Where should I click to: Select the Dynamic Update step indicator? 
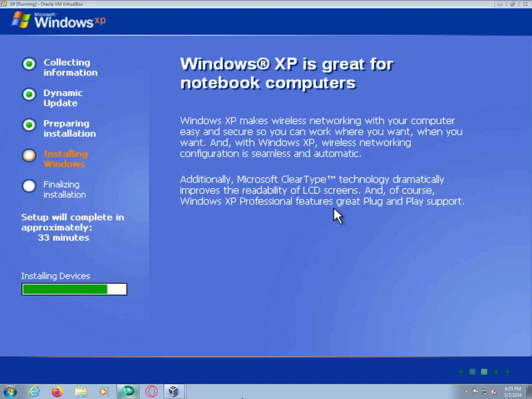(29, 94)
